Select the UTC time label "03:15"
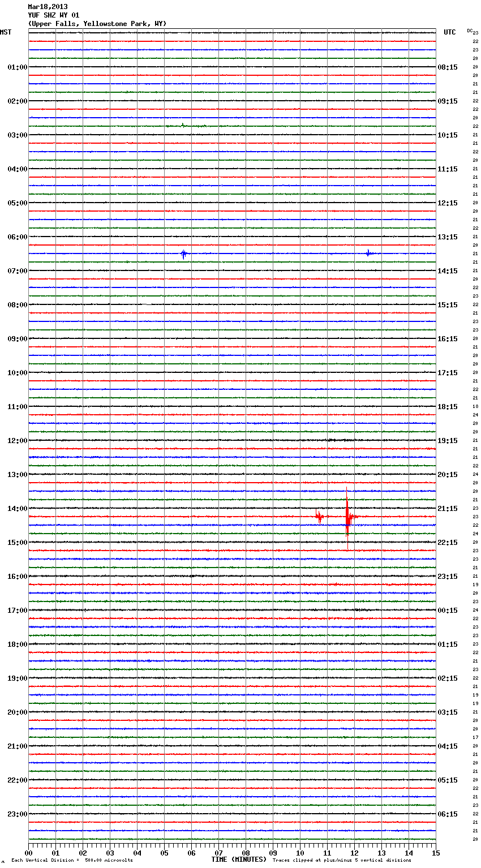 point(448,712)
